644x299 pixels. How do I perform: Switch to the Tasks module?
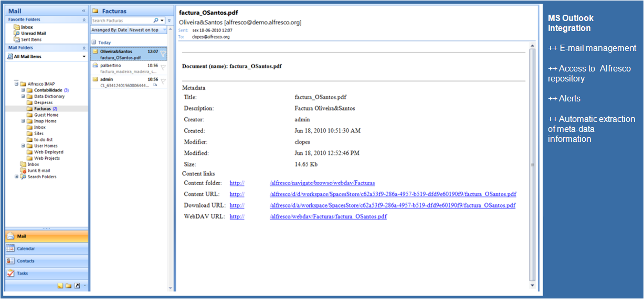46,273
